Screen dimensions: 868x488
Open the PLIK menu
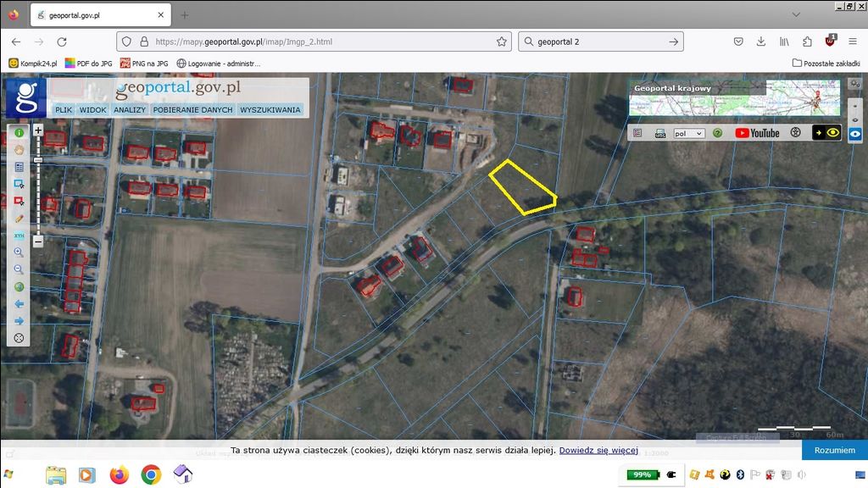pos(64,109)
